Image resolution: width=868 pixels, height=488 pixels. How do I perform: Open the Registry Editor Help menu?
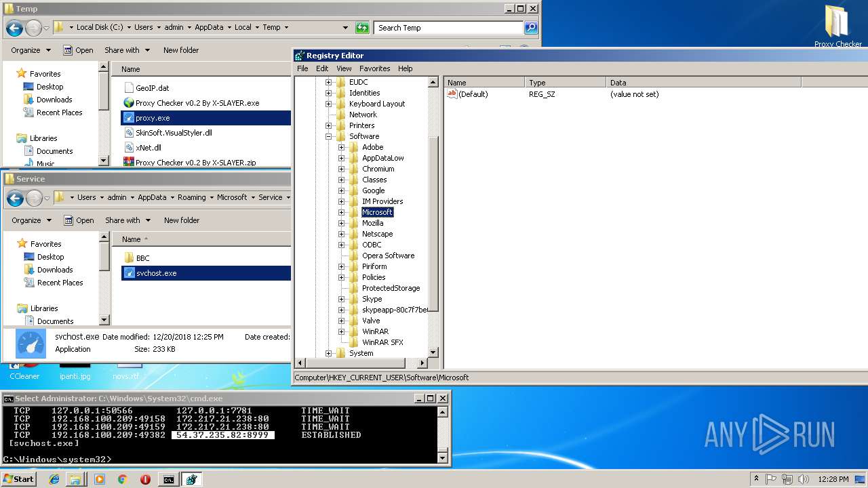click(x=405, y=68)
